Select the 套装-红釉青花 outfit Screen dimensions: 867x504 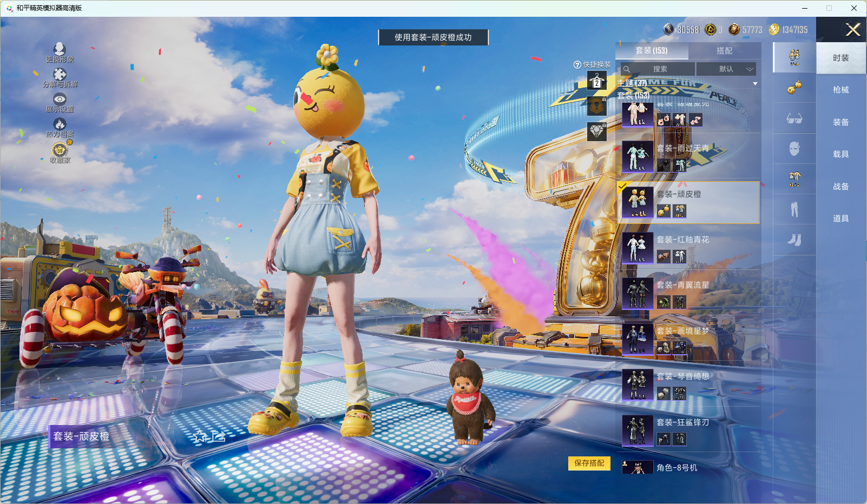(688, 248)
